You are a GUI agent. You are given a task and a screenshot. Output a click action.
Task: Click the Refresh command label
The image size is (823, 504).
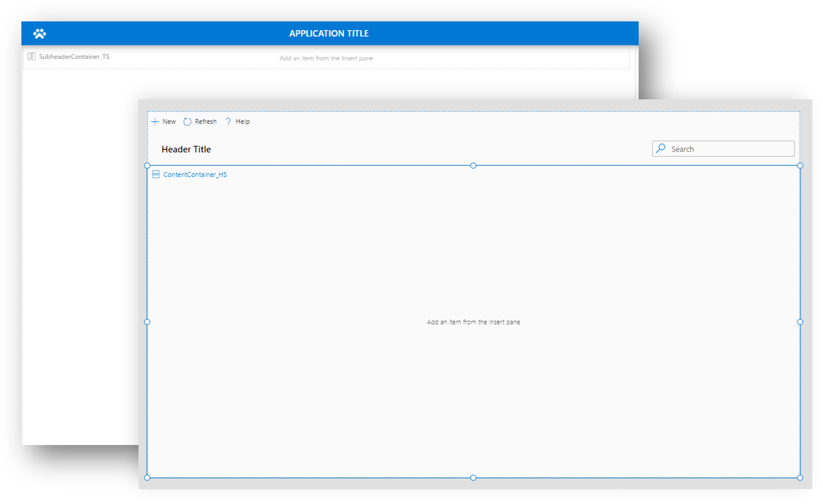205,122
